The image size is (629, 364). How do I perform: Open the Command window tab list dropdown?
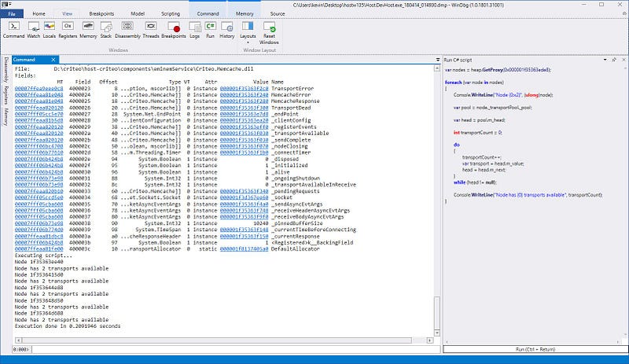tap(438, 60)
